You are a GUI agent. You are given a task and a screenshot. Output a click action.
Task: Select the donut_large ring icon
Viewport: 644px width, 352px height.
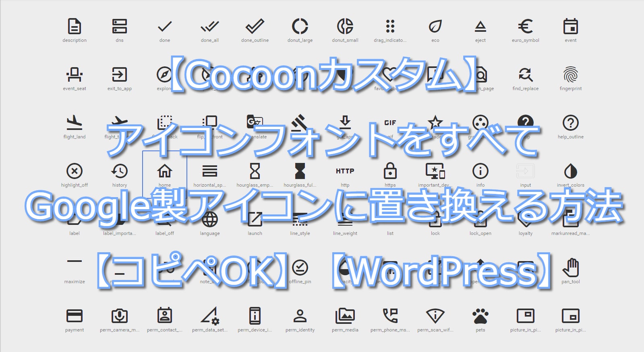click(300, 26)
